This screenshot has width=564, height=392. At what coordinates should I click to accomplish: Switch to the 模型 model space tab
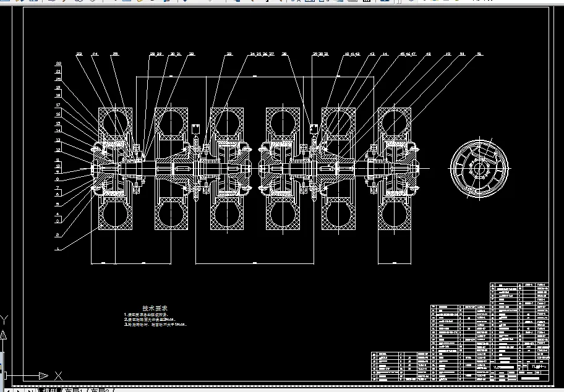[50, 390]
